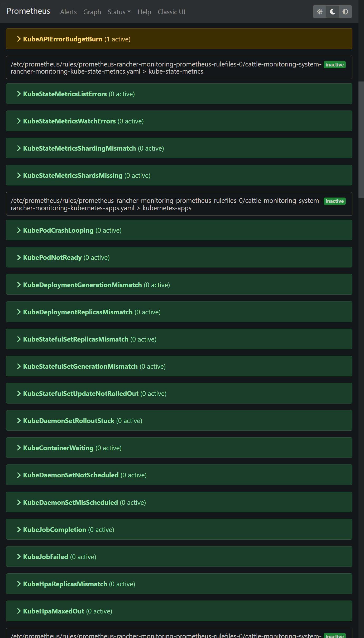
Task: Open the Status dropdown menu
Action: (x=119, y=12)
